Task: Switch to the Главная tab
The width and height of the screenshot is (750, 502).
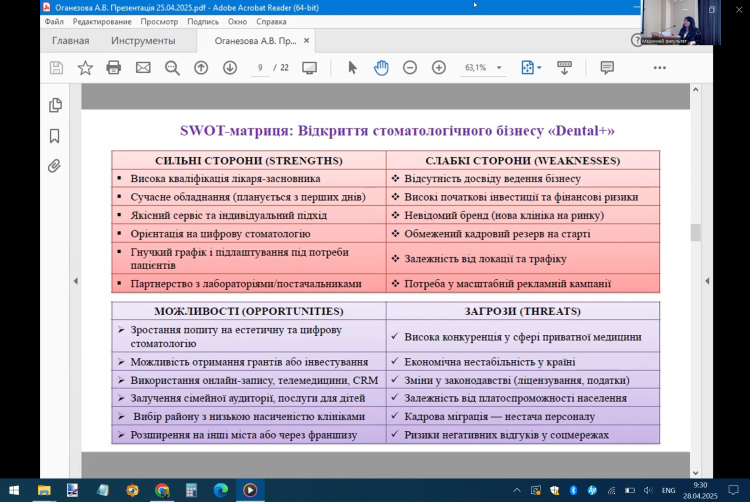Action: click(71, 41)
